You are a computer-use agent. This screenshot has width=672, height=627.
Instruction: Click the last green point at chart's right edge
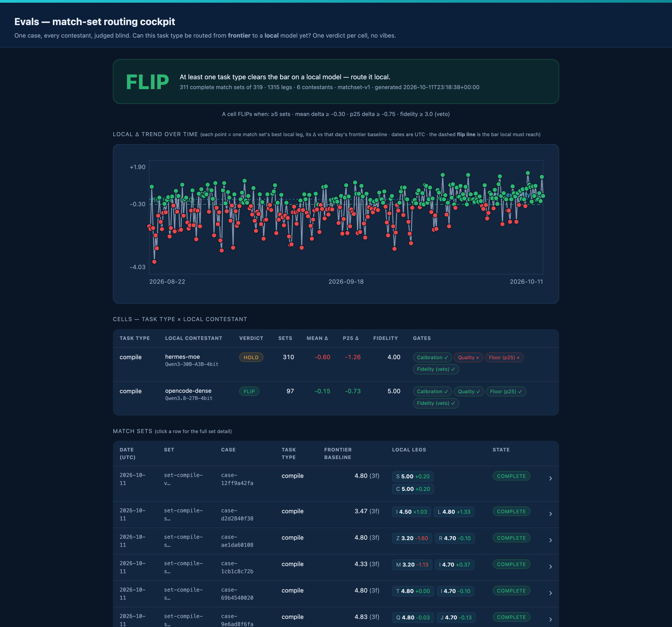click(543, 196)
